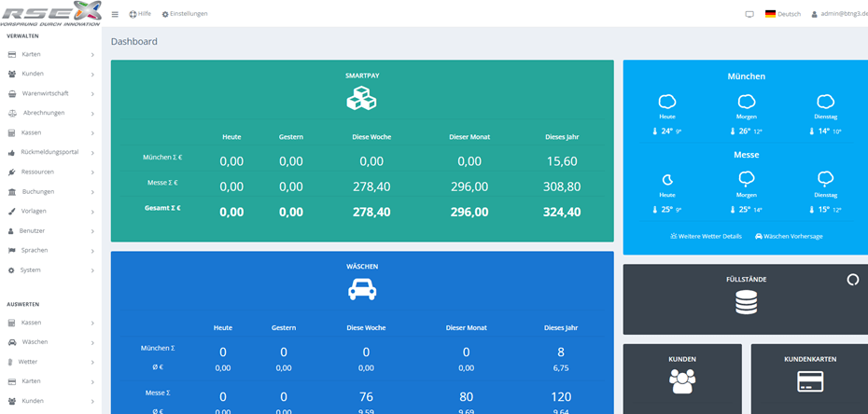Click the Dashboard page heading
Image resolution: width=868 pixels, height=414 pixels.
[134, 41]
